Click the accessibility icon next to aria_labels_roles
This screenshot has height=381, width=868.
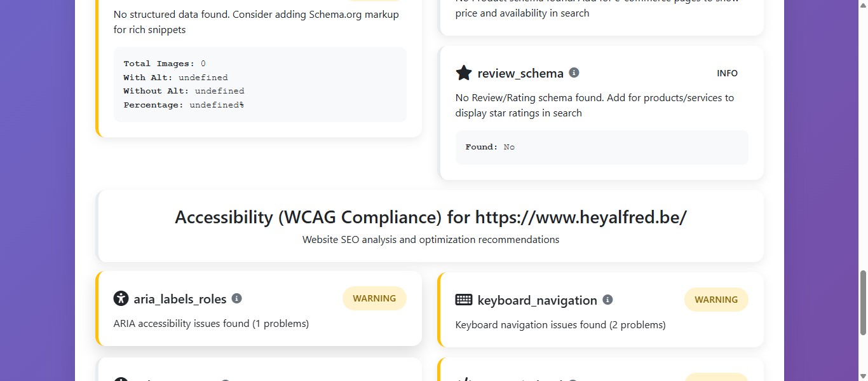point(121,298)
